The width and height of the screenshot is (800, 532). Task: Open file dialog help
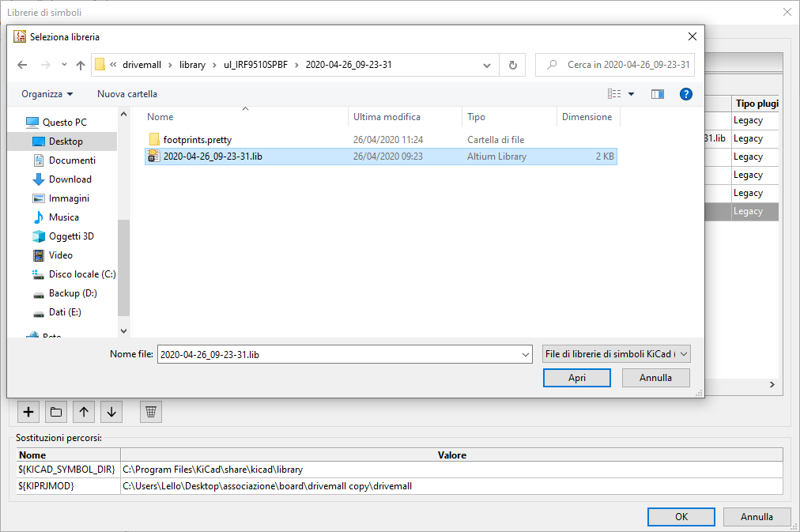click(685, 94)
